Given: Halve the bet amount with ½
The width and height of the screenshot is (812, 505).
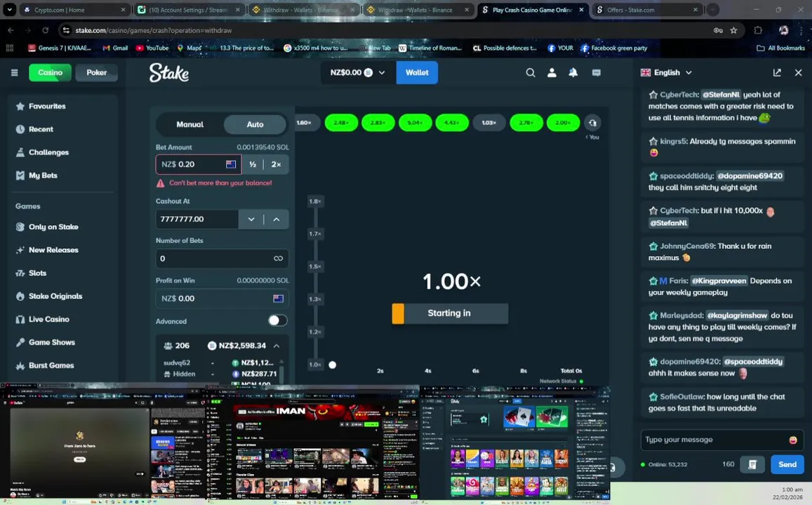Looking at the screenshot, I should coord(253,165).
